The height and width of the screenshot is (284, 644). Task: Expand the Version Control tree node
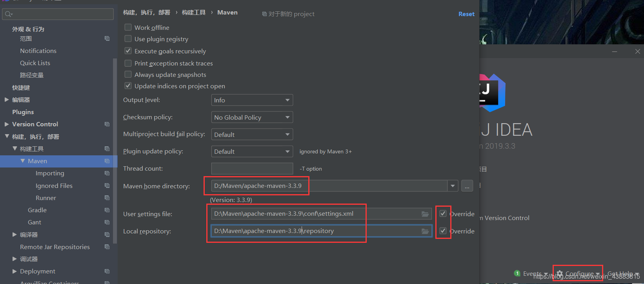point(7,124)
